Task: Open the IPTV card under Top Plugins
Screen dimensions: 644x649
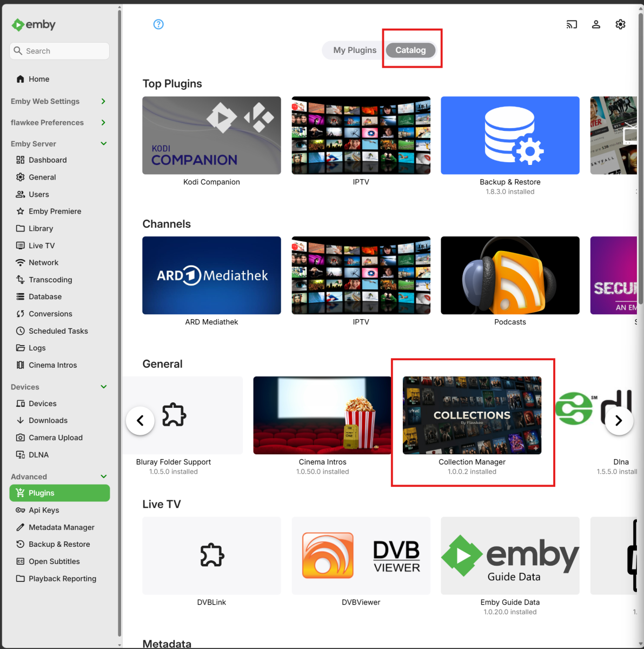Action: (361, 136)
